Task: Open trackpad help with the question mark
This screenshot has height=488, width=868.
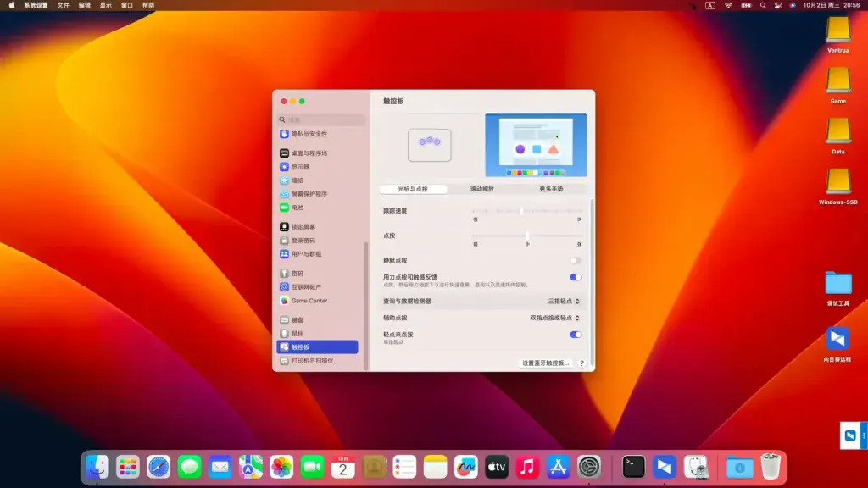Action: [581, 363]
